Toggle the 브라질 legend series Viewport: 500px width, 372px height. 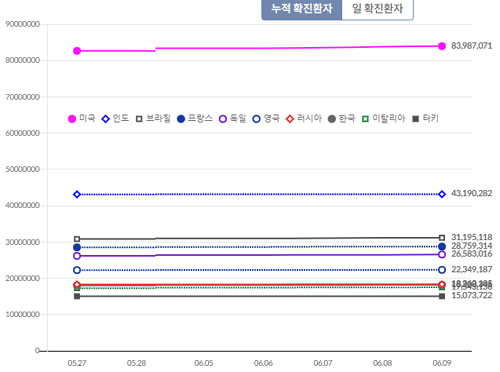pos(153,118)
